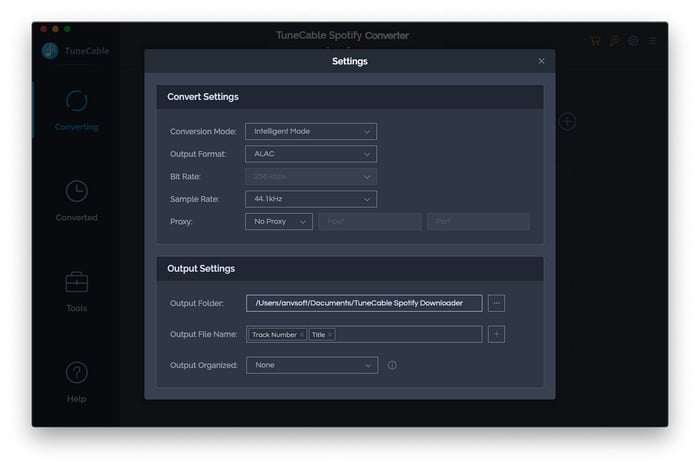
Task: Open the Converted tab in sidebar
Action: (76, 201)
